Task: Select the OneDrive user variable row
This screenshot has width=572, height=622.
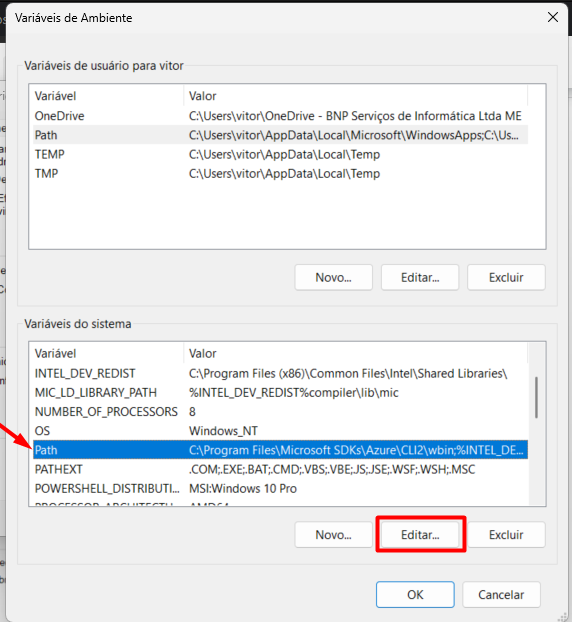Action: coord(280,116)
